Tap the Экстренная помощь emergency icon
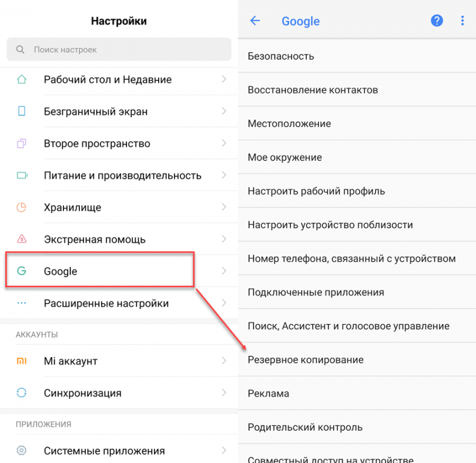The height and width of the screenshot is (463, 476). (22, 239)
